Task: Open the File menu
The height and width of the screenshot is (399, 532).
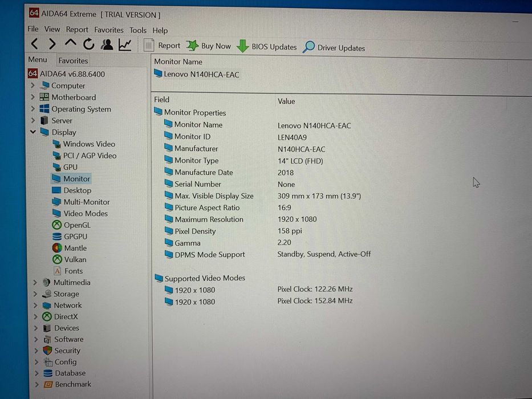Action: pos(33,29)
